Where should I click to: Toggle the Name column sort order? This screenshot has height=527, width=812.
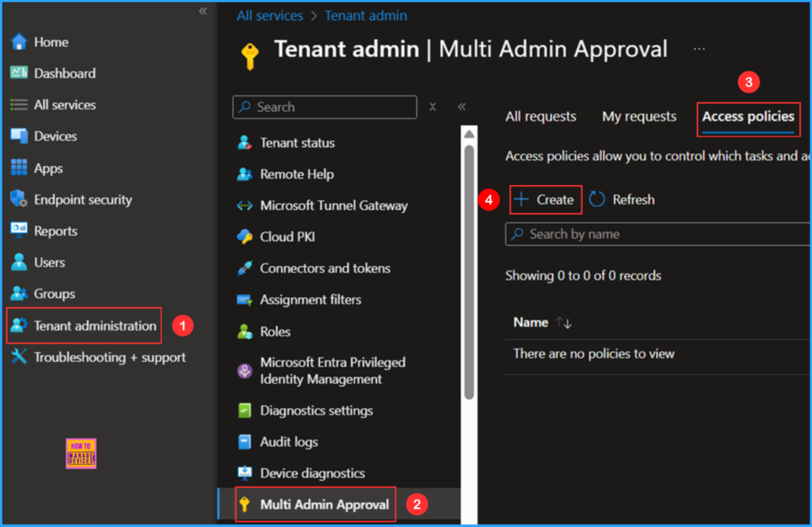coord(563,322)
